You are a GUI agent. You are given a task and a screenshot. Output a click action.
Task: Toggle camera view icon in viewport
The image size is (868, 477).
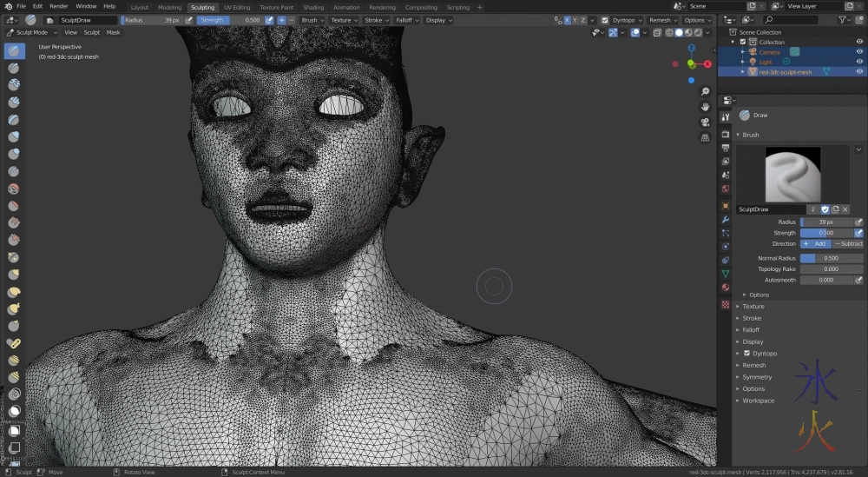[x=705, y=122]
